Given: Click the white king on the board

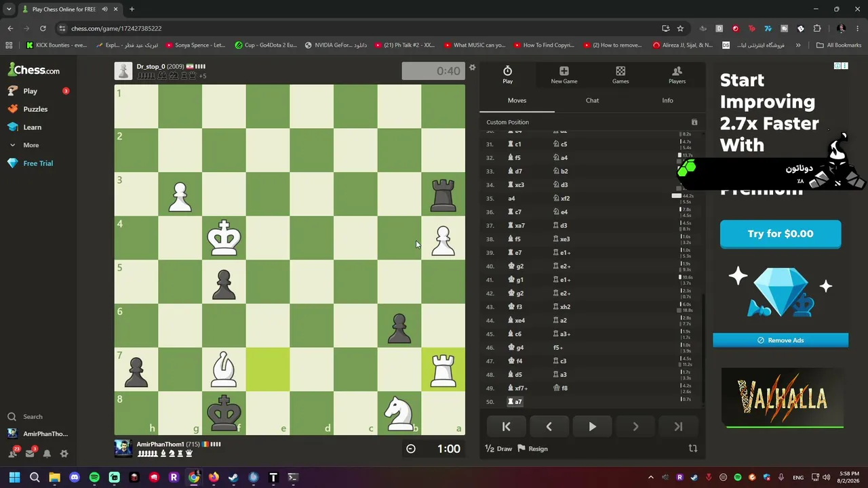Looking at the screenshot, I should 224,238.
